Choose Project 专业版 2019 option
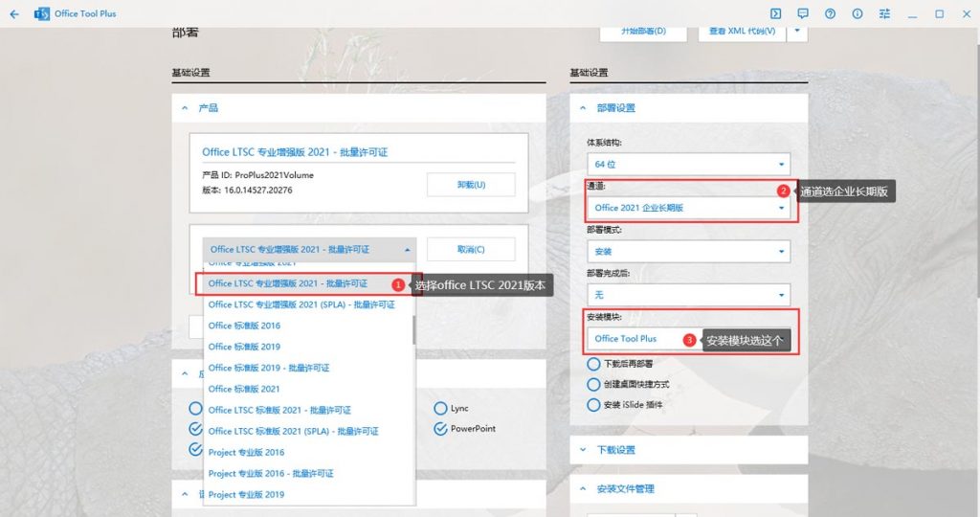The image size is (980, 517). click(x=309, y=494)
